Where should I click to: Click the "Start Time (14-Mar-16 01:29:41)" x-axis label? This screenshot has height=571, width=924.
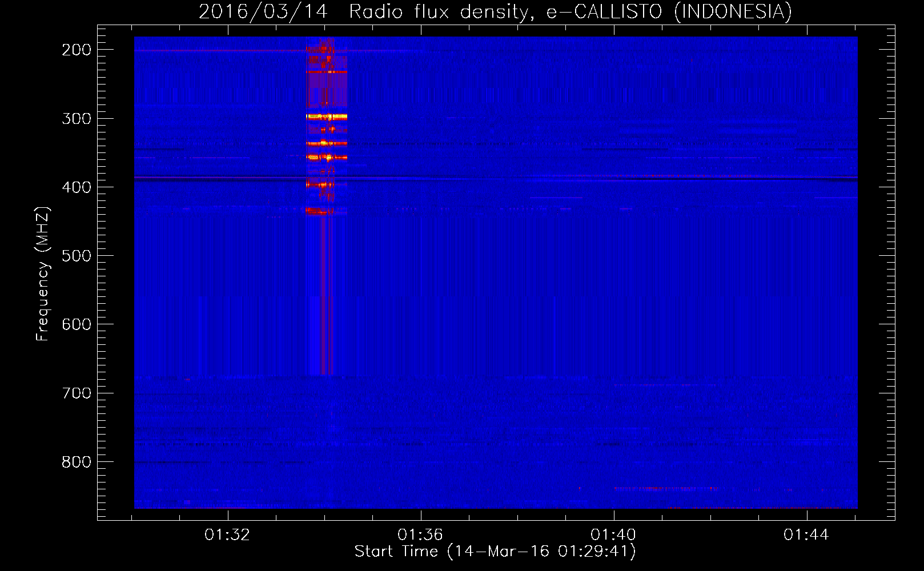pos(495,552)
